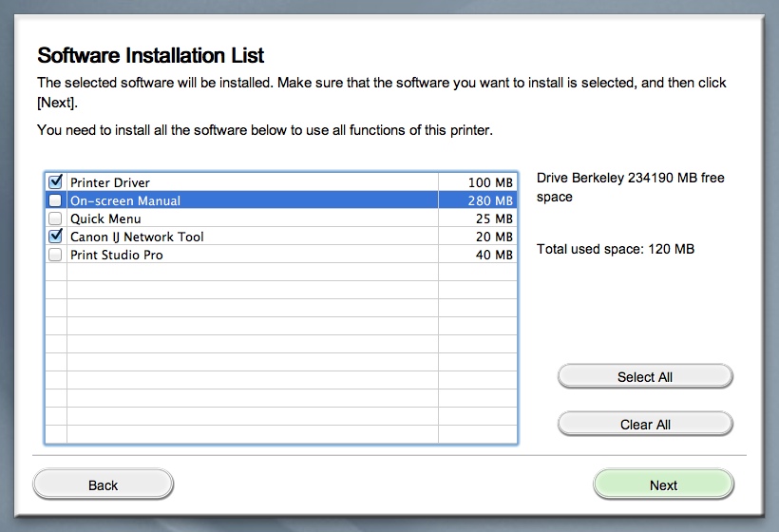
Task: Enable the On-screen Manual checkbox
Action: coord(55,200)
